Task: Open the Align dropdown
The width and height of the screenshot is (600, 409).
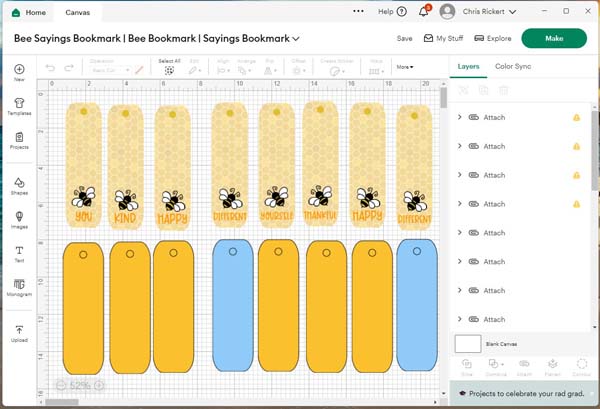Action: point(223,70)
